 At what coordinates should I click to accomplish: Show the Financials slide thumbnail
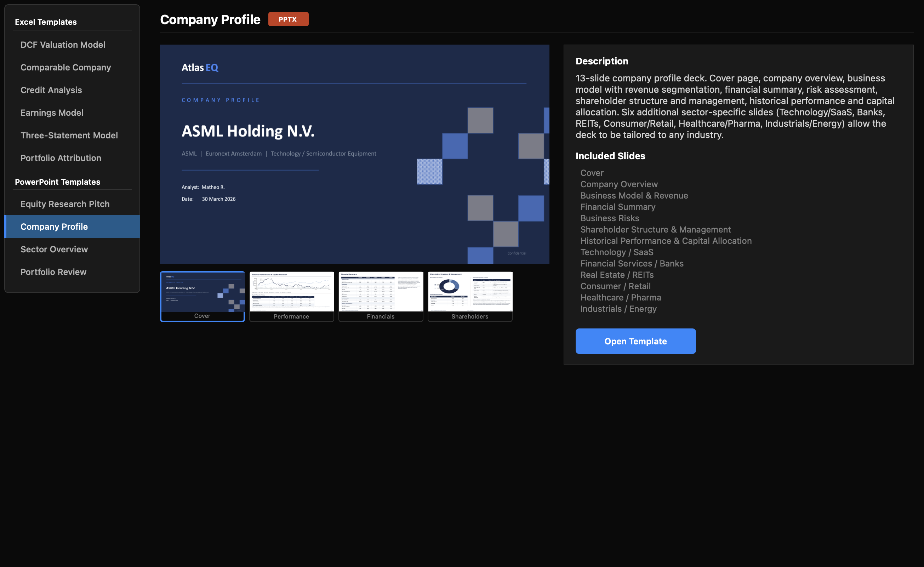coord(381,297)
